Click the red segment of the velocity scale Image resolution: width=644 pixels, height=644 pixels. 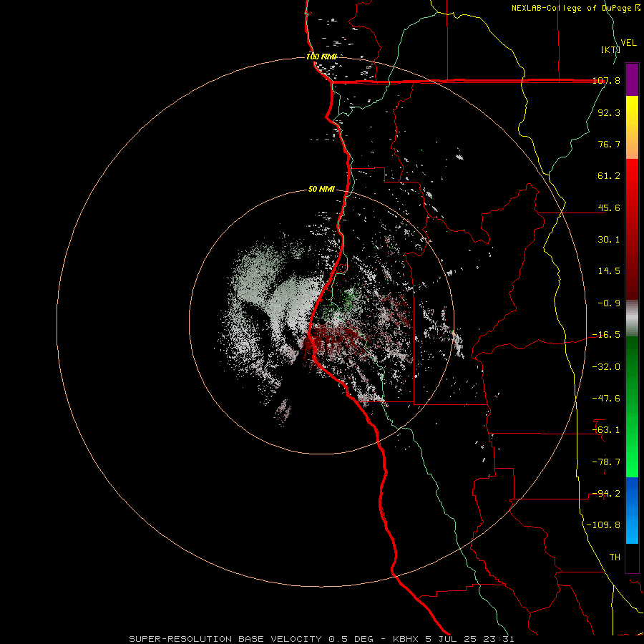[x=632, y=229]
